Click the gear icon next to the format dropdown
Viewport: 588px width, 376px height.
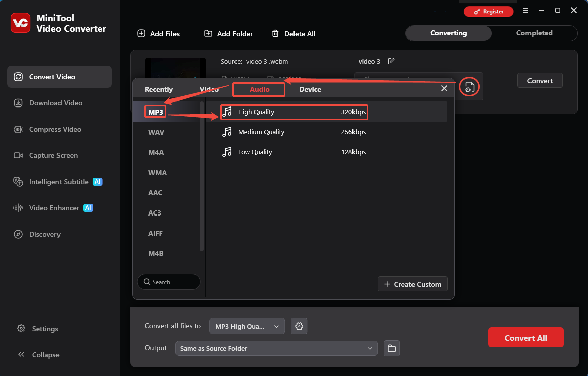click(299, 326)
